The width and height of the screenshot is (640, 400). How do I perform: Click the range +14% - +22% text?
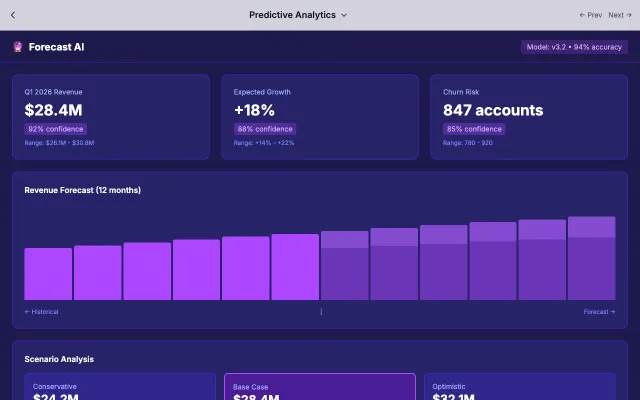click(x=264, y=143)
